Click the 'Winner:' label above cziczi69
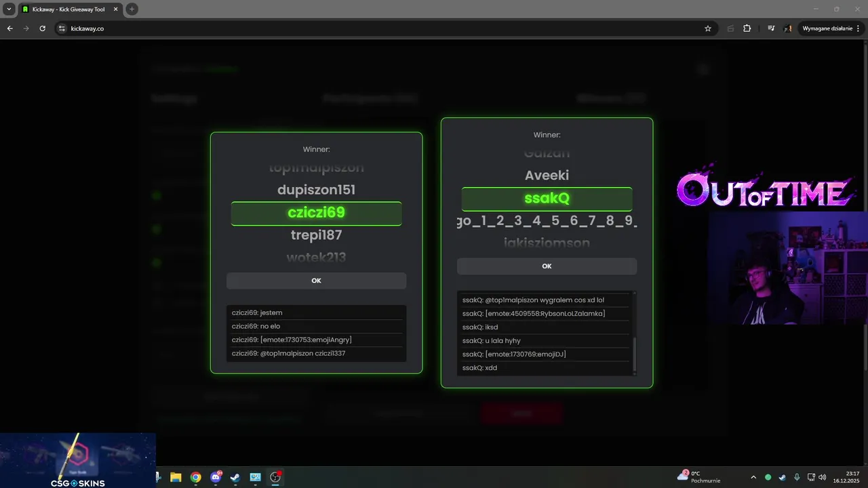The height and width of the screenshot is (488, 868). click(x=316, y=149)
